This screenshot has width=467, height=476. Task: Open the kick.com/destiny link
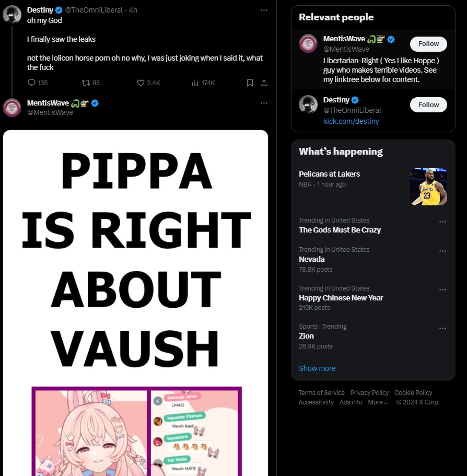(351, 121)
